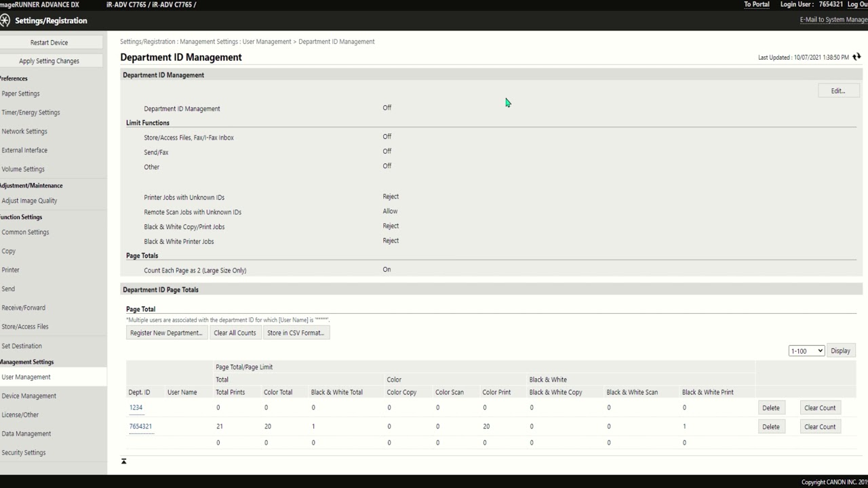Open the Printer function settings
This screenshot has height=488, width=868.
[10, 270]
